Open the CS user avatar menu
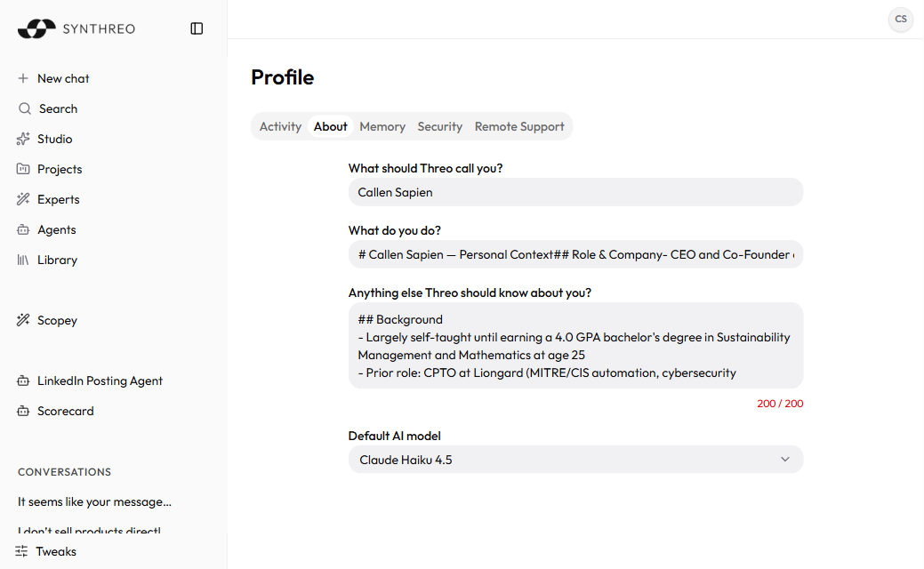The image size is (924, 569). coord(900,19)
